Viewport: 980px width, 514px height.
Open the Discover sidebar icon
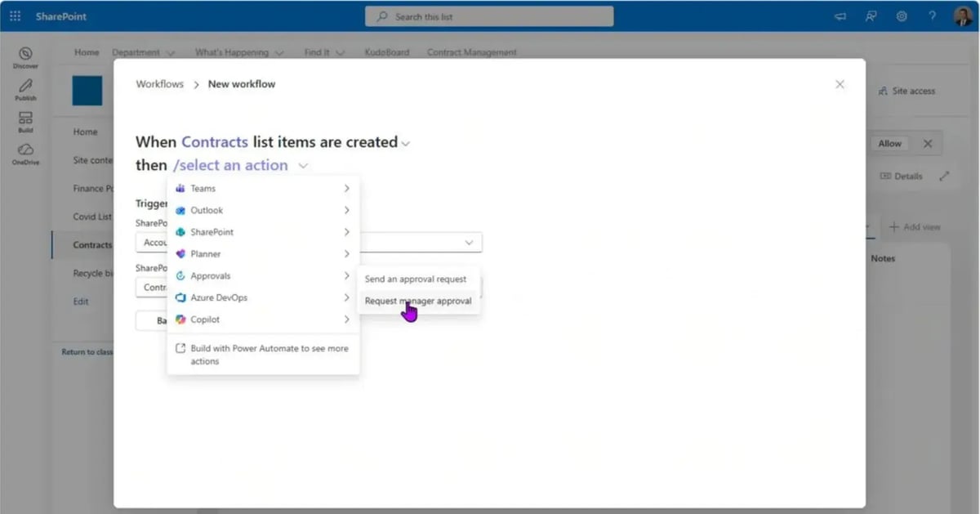click(x=25, y=58)
